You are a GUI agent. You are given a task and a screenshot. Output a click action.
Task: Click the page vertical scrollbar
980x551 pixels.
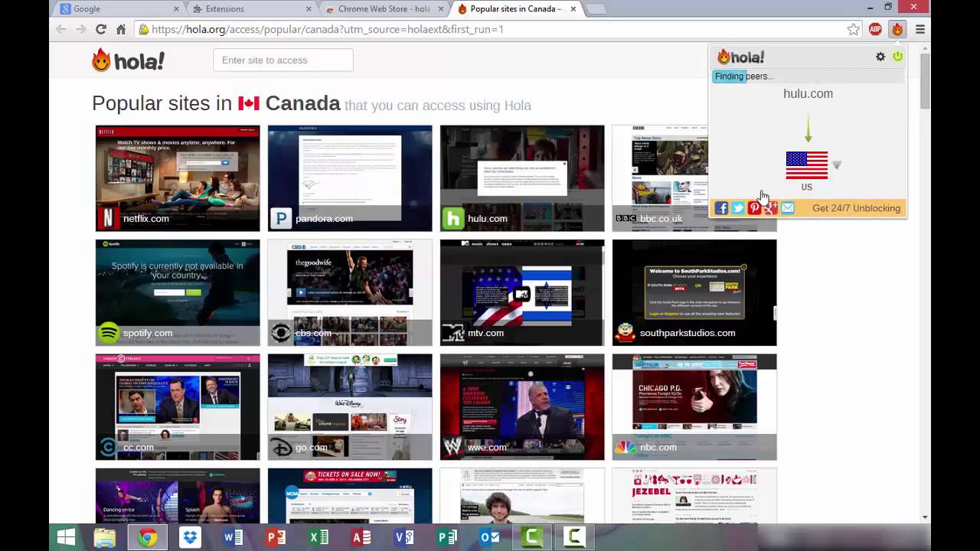(925, 80)
